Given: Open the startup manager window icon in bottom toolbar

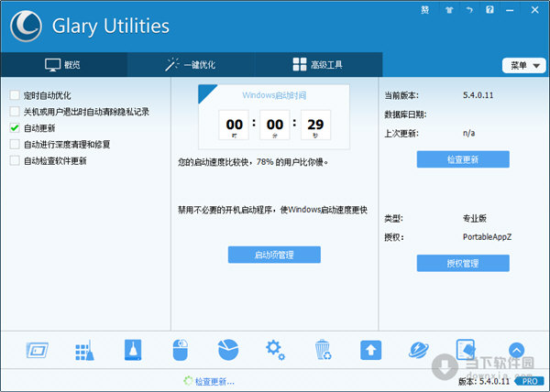Looking at the screenshot, I should pos(38,350).
